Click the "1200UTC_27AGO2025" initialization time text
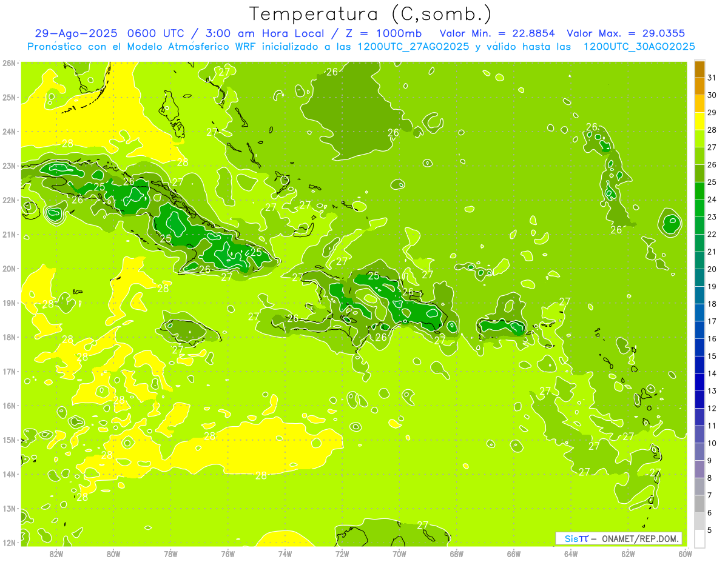The width and height of the screenshot is (728, 562). (413, 47)
